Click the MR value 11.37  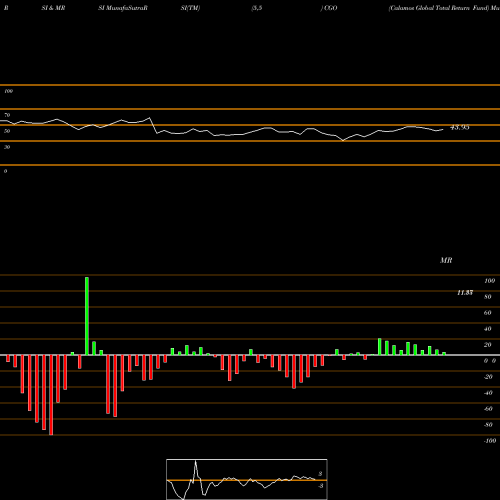[x=465, y=293]
